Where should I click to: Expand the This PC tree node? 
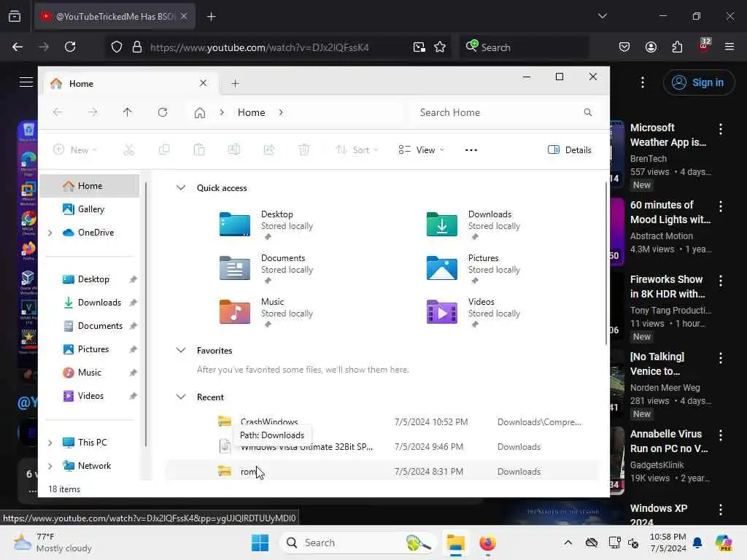point(50,443)
